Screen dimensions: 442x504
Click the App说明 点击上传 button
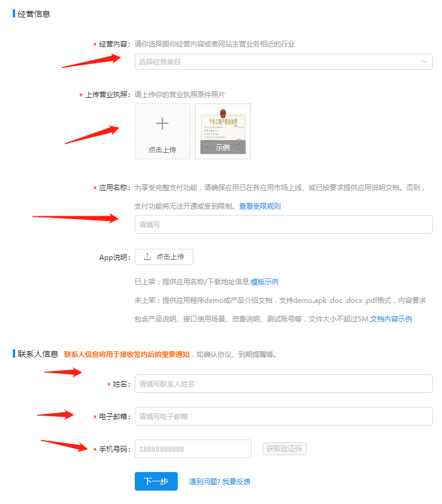point(164,257)
